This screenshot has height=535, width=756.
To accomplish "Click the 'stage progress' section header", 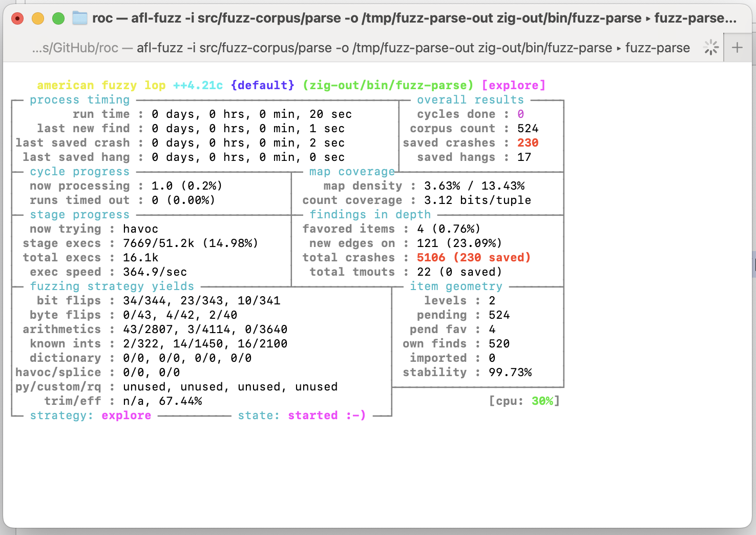I will click(x=80, y=214).
